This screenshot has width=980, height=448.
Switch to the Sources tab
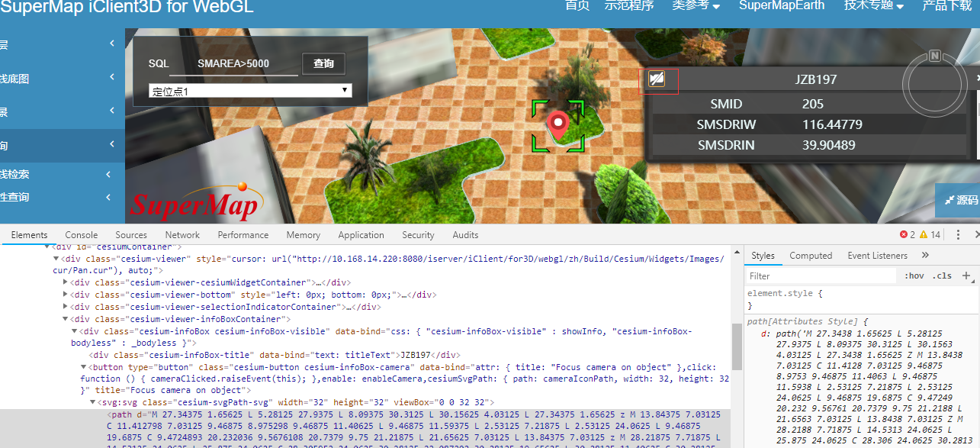tap(131, 235)
